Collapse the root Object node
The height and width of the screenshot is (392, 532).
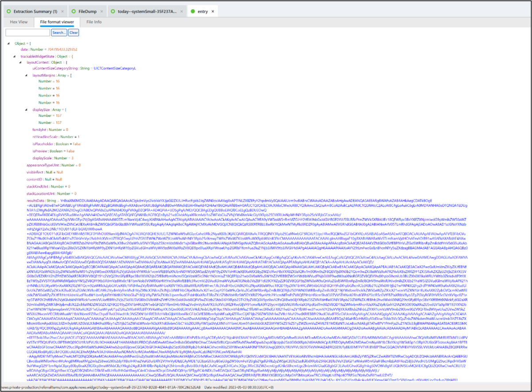tap(8, 43)
